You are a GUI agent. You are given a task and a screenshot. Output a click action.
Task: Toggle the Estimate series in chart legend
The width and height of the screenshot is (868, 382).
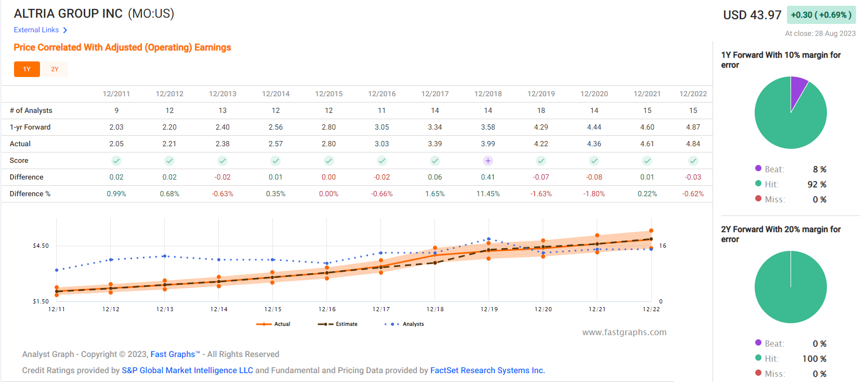tap(338, 324)
